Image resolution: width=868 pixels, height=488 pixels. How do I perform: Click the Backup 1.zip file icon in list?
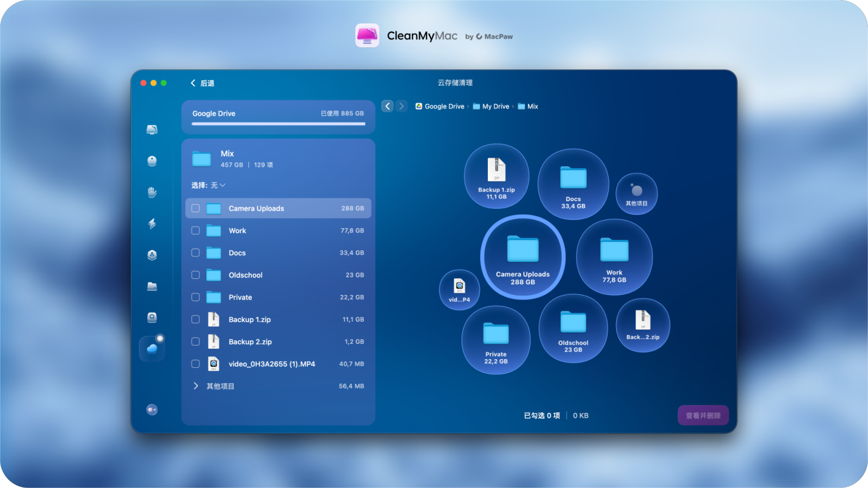tap(214, 320)
